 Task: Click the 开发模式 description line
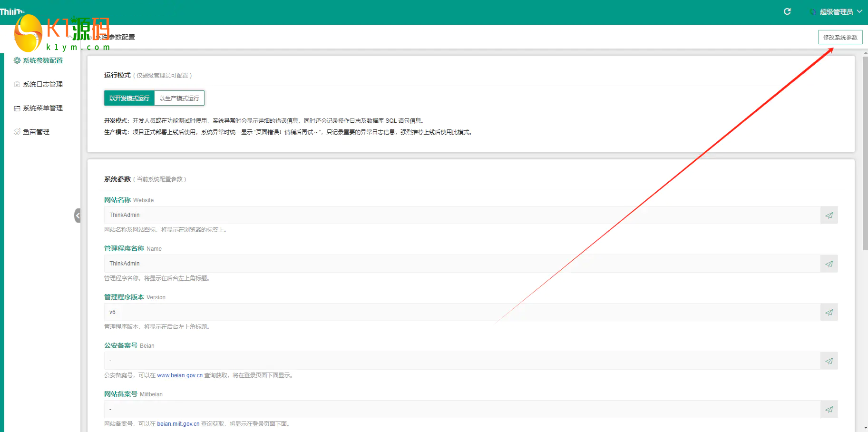tap(264, 121)
